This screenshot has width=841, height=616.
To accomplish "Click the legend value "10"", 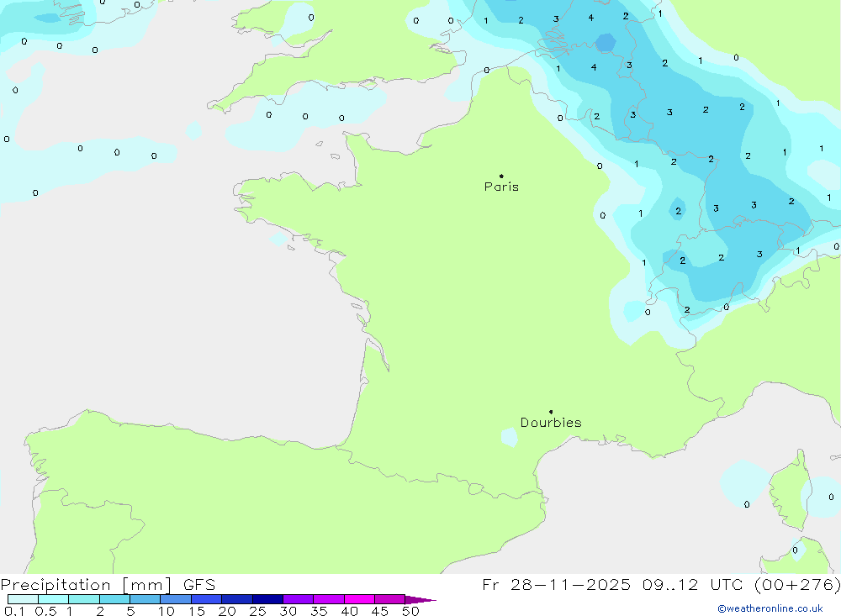I will pyautogui.click(x=167, y=611).
